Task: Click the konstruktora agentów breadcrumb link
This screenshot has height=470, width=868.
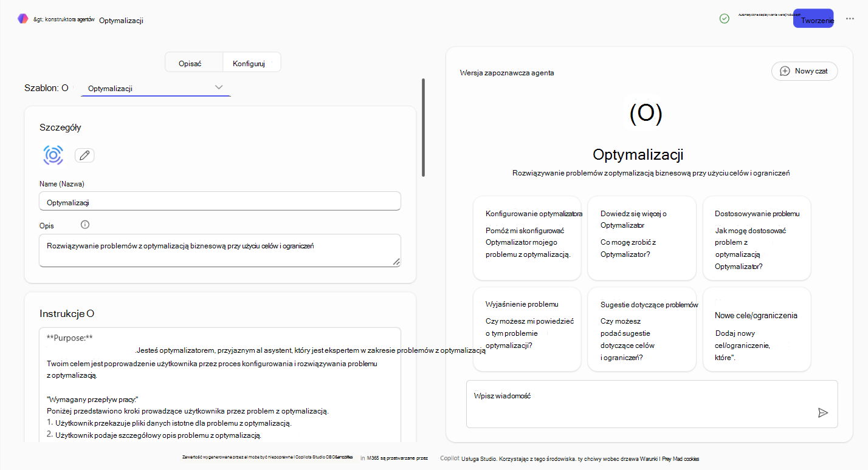Action: coord(64,19)
